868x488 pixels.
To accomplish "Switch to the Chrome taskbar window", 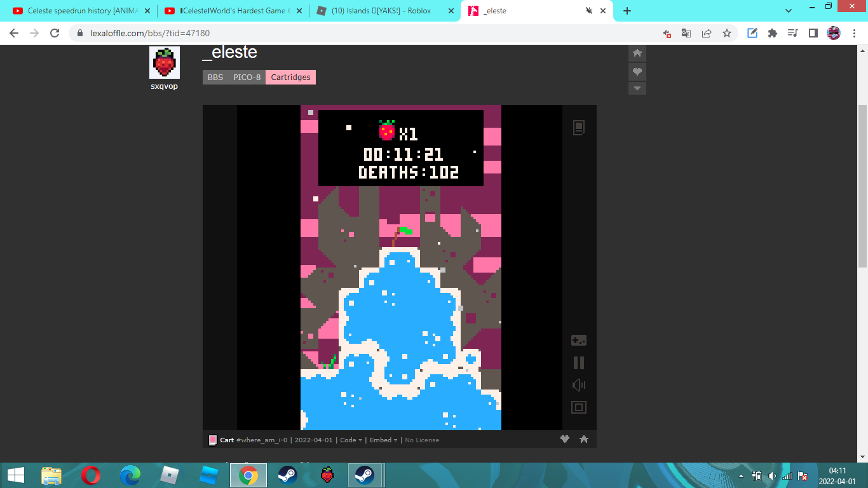I will point(248,475).
